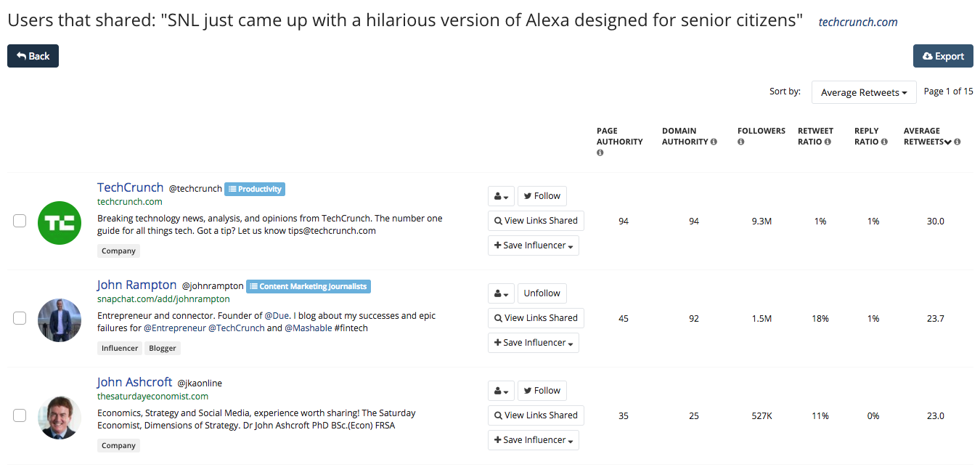This screenshot has width=980, height=467.
Task: Click the Followers info icon
Action: coord(741,142)
